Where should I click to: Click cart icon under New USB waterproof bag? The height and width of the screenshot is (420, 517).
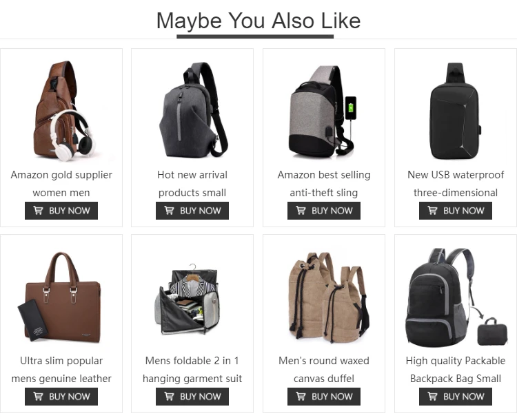click(x=432, y=210)
